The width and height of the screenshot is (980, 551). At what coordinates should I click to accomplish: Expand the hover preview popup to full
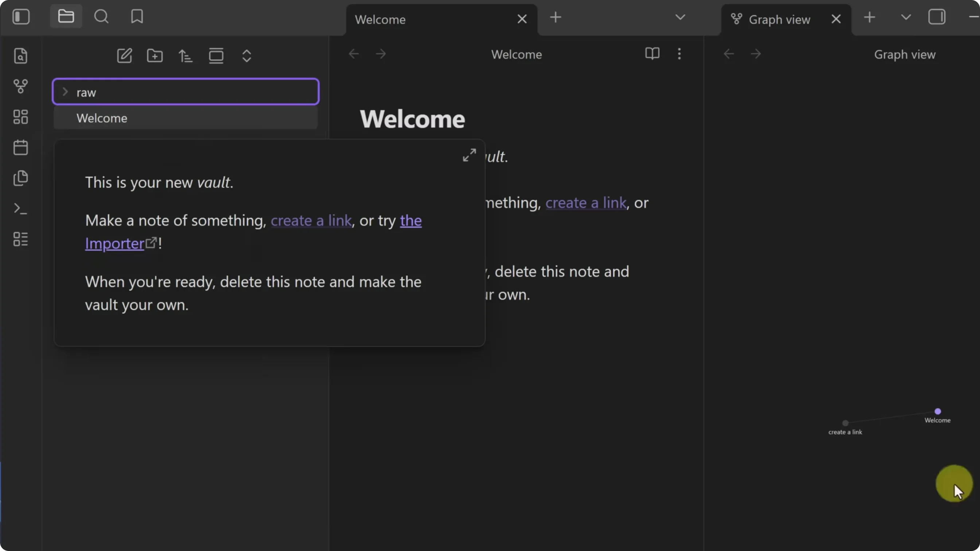pos(469,155)
